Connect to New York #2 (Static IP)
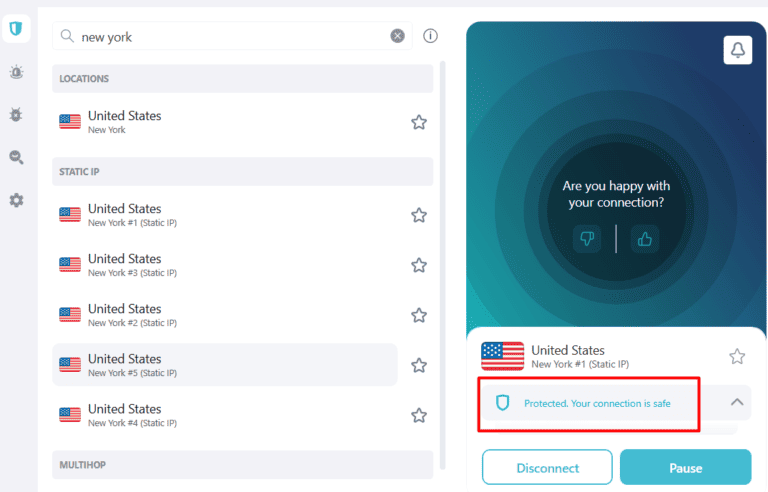 (x=225, y=315)
